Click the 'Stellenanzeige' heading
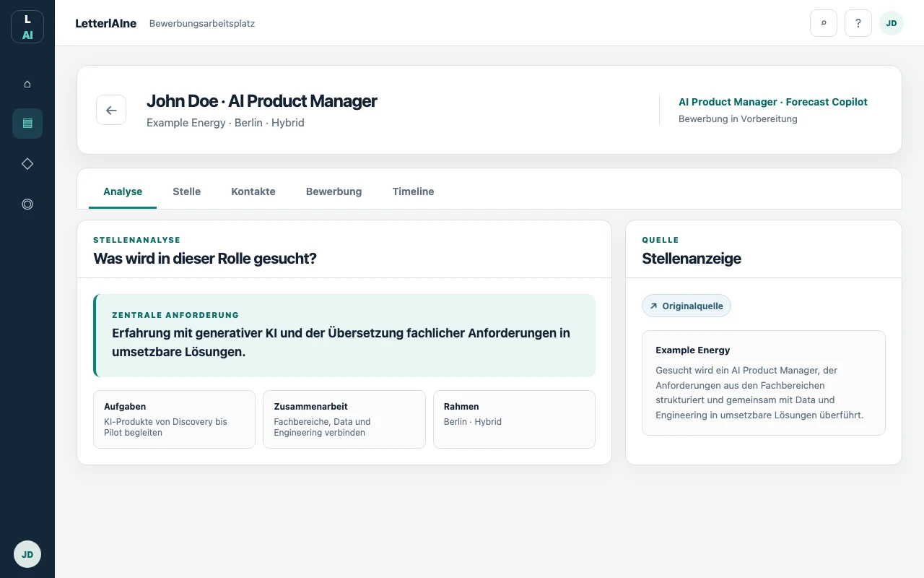Screen dimensions: 924x578 coord(692,259)
